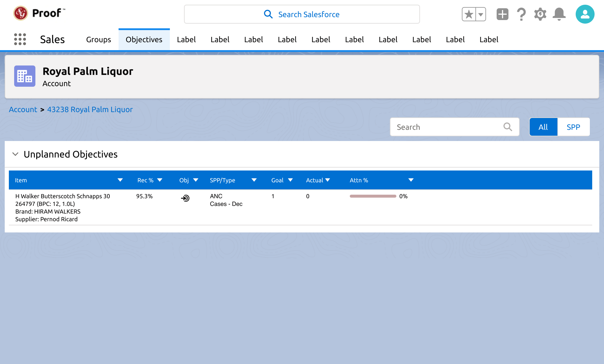Viewport: 604px width, 364px height.
Task: Click the objective target icon in the row
Action: click(185, 198)
